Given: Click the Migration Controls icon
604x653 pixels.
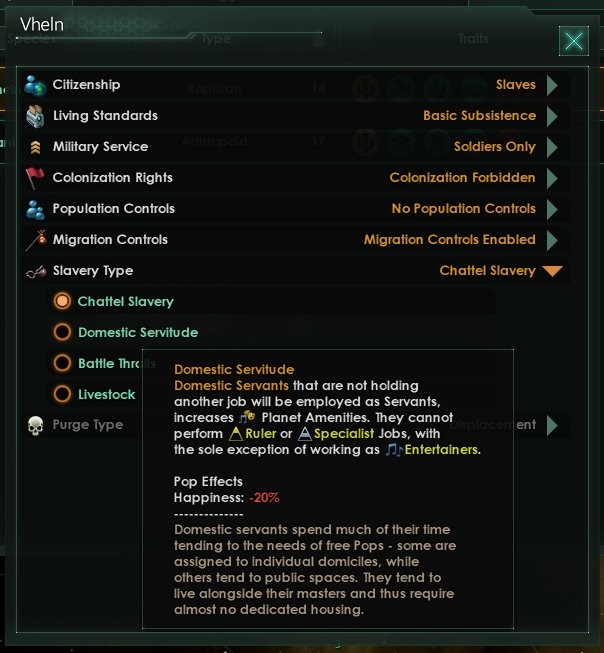Looking at the screenshot, I should click(36, 240).
